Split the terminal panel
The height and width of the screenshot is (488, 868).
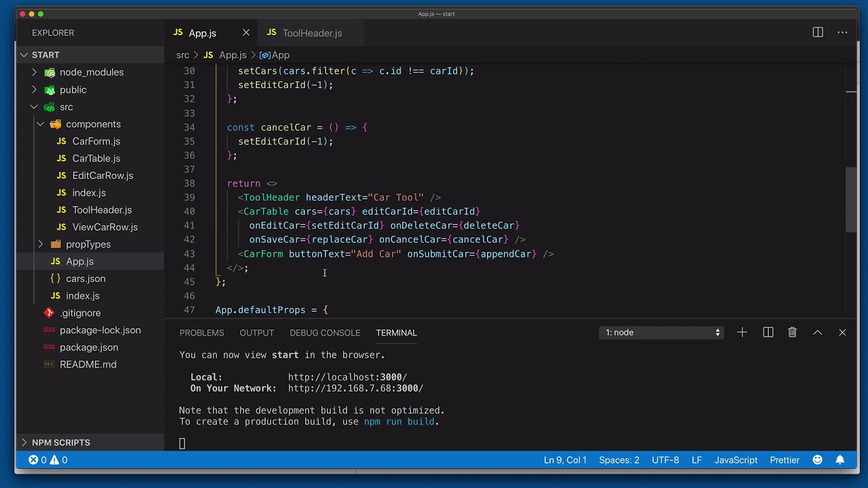pos(768,332)
